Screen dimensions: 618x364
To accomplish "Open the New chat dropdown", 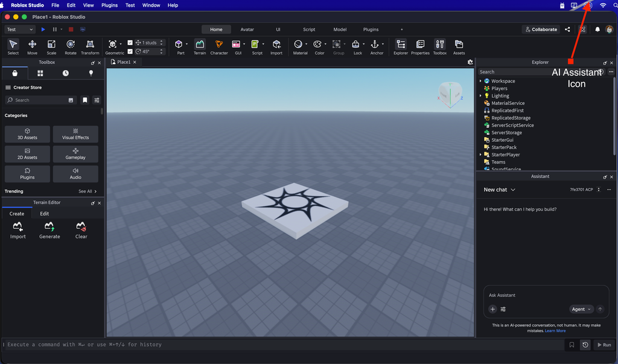I will (x=499, y=190).
